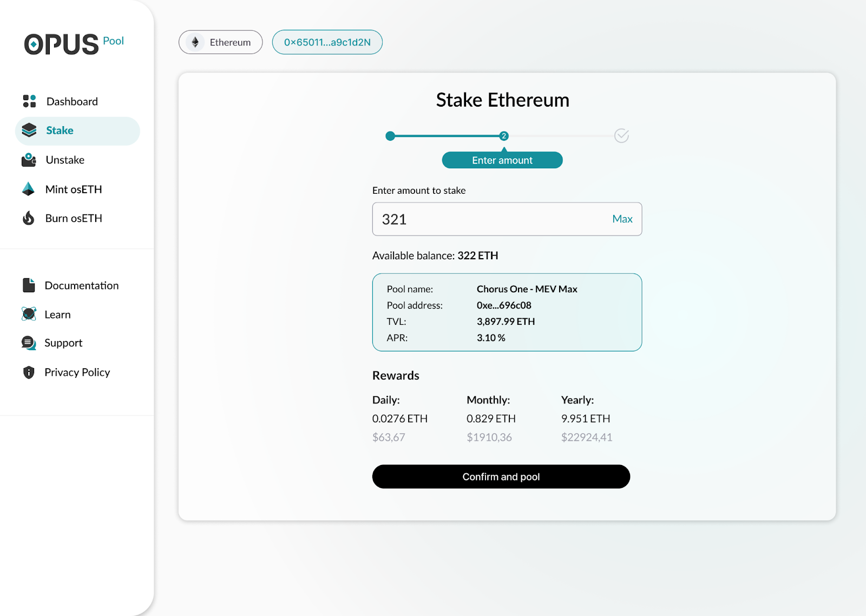Click the Stake layers icon
The image size is (866, 616).
[x=29, y=130]
